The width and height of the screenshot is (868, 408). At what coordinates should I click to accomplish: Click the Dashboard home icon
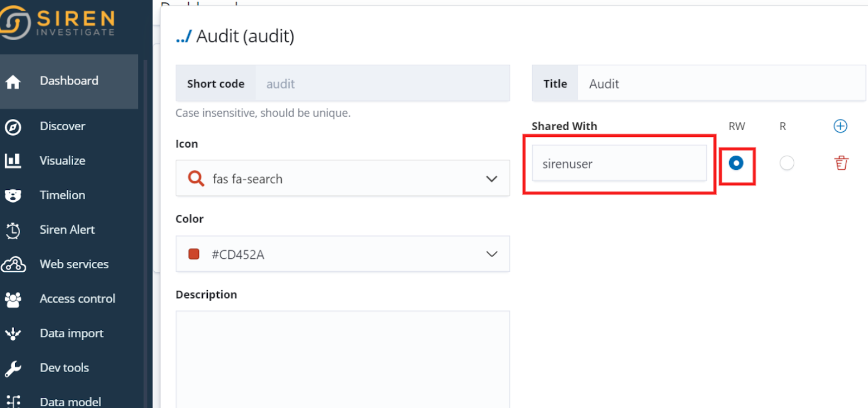(13, 82)
